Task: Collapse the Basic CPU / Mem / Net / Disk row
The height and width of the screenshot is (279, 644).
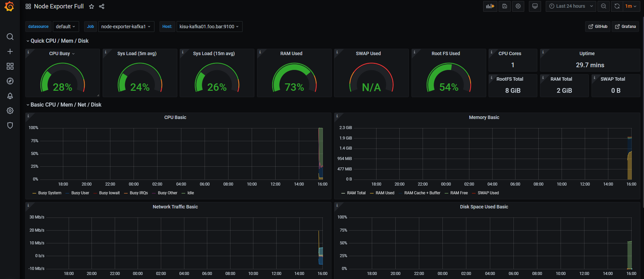Action: point(64,105)
